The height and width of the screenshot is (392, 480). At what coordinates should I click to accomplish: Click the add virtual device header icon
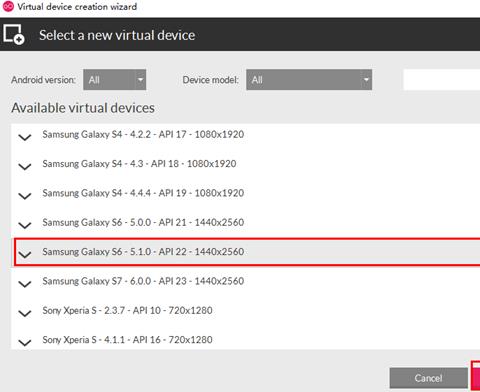click(14, 34)
